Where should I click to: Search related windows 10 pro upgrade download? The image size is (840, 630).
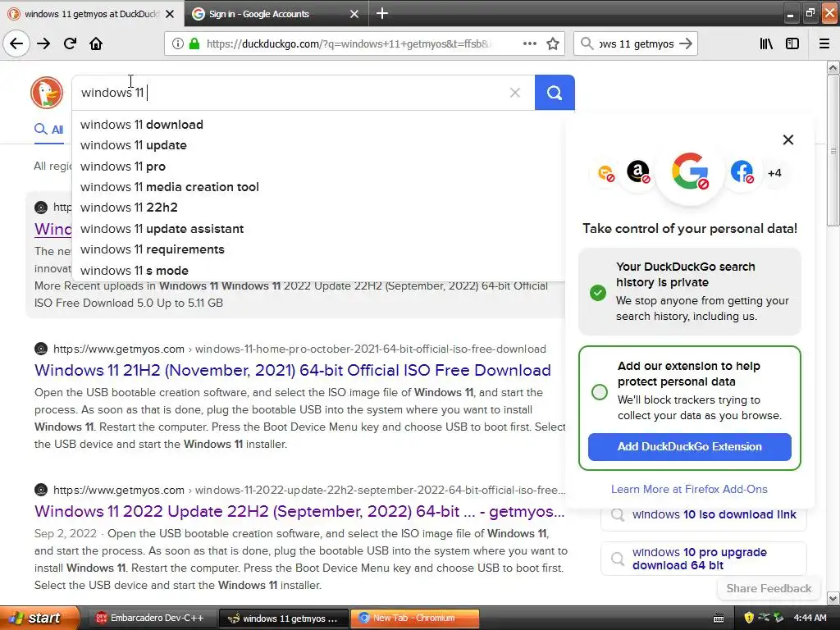[703, 559]
